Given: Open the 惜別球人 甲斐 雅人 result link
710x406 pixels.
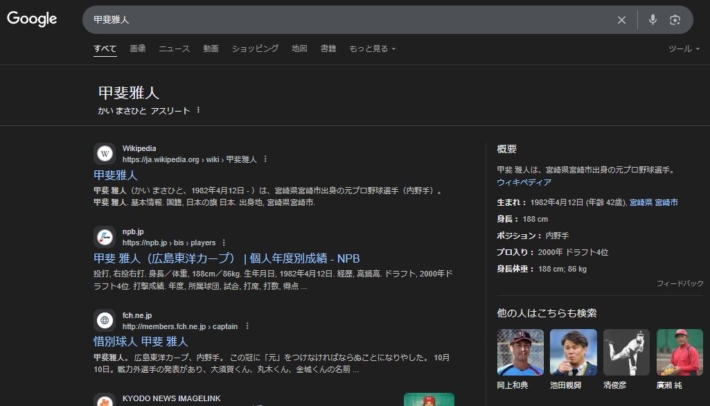Looking at the screenshot, I should [x=140, y=342].
